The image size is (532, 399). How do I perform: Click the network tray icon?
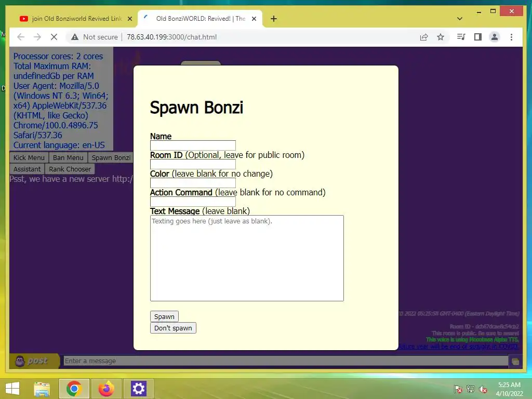tap(471, 389)
